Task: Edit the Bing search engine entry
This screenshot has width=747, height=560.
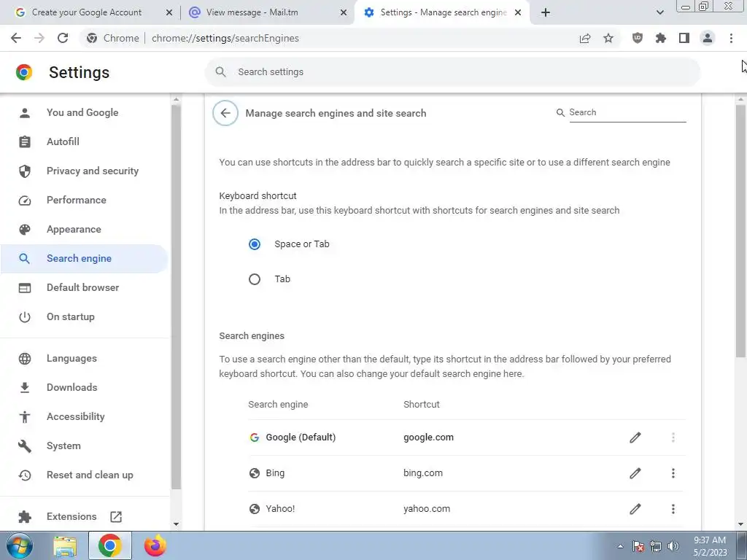Action: 635,472
